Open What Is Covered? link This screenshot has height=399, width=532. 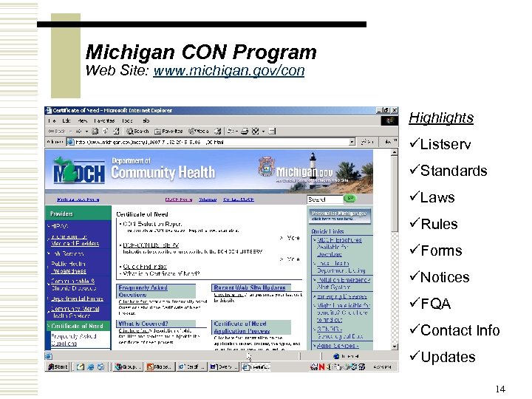pos(143,324)
